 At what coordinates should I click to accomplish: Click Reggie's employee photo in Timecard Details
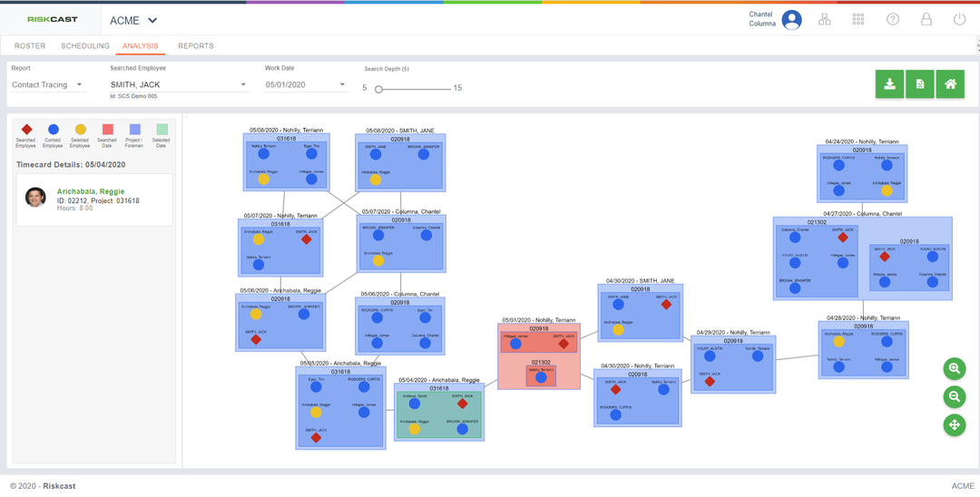35,197
